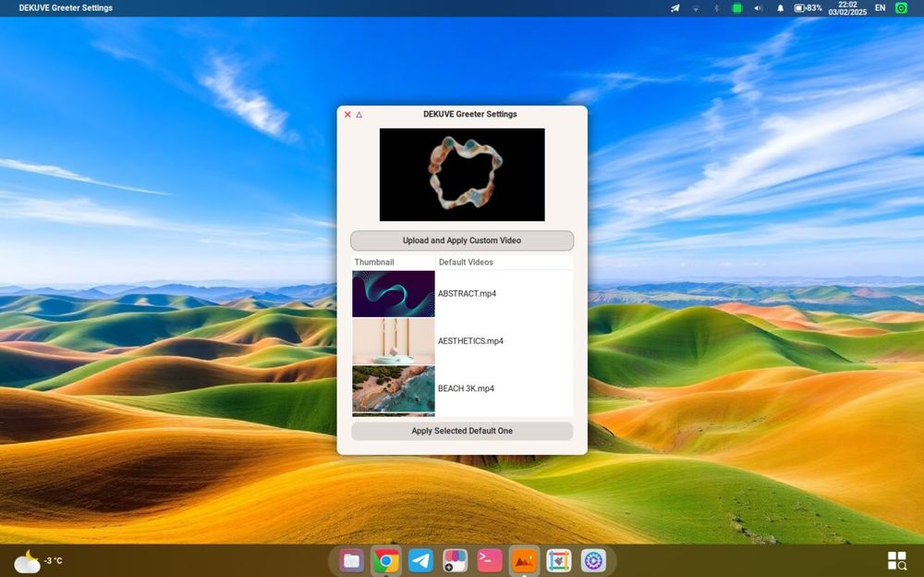Screen dimensions: 924x577
Task: Open the Bluetooth indicator in top bar
Action: [x=717, y=8]
